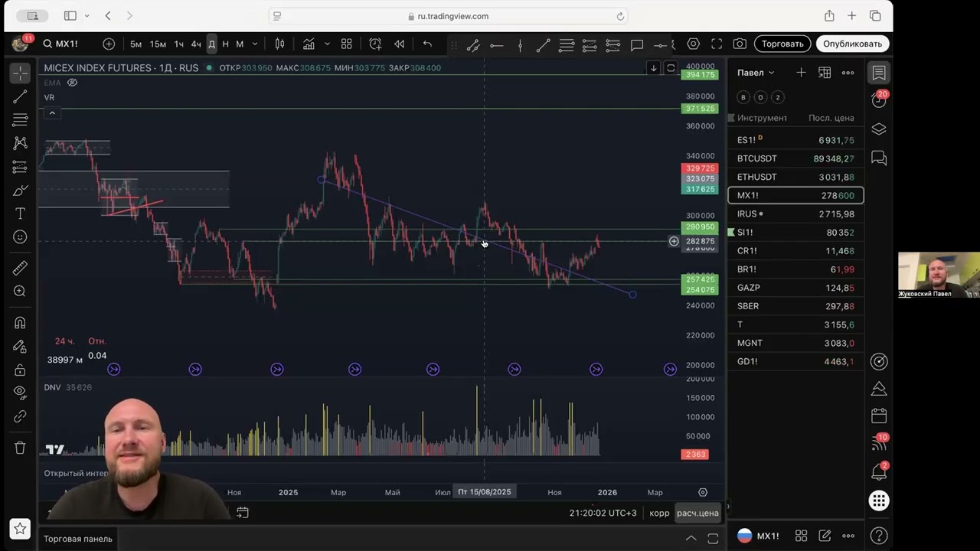Open the patterns drawing tools

(x=20, y=143)
